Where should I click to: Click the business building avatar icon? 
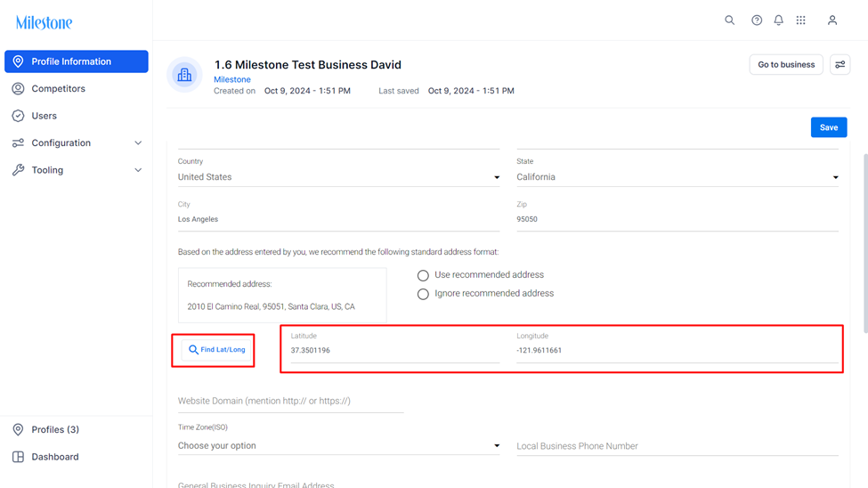click(x=184, y=75)
